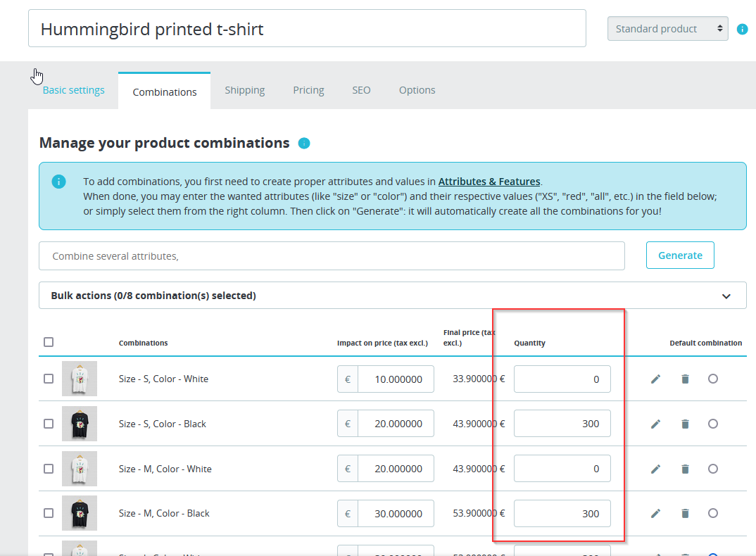Delete the Size S Black combination
The width and height of the screenshot is (756, 556).
point(685,424)
